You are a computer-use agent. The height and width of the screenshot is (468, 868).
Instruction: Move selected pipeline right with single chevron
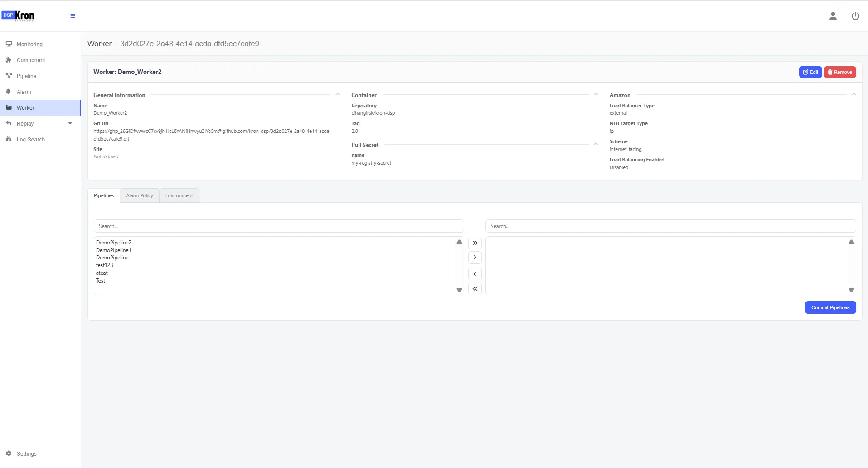coord(475,258)
